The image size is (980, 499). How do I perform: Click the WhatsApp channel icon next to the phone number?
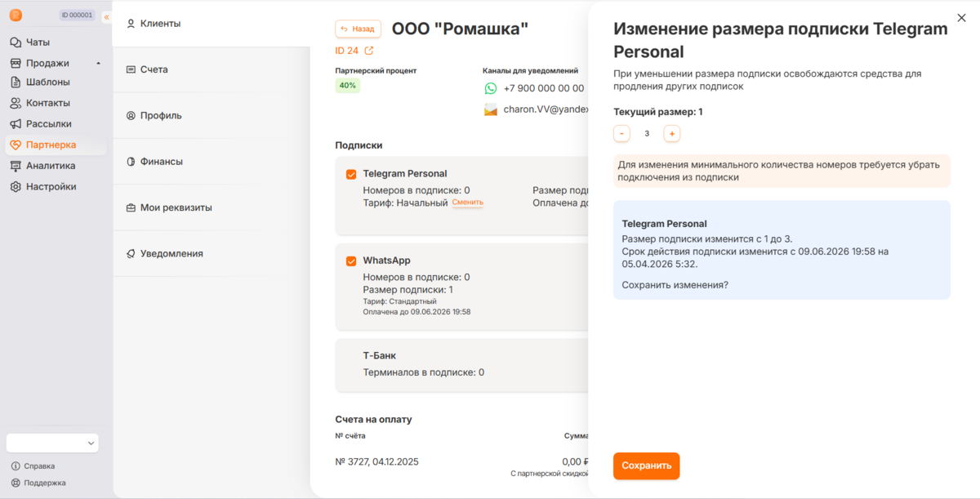pos(489,88)
